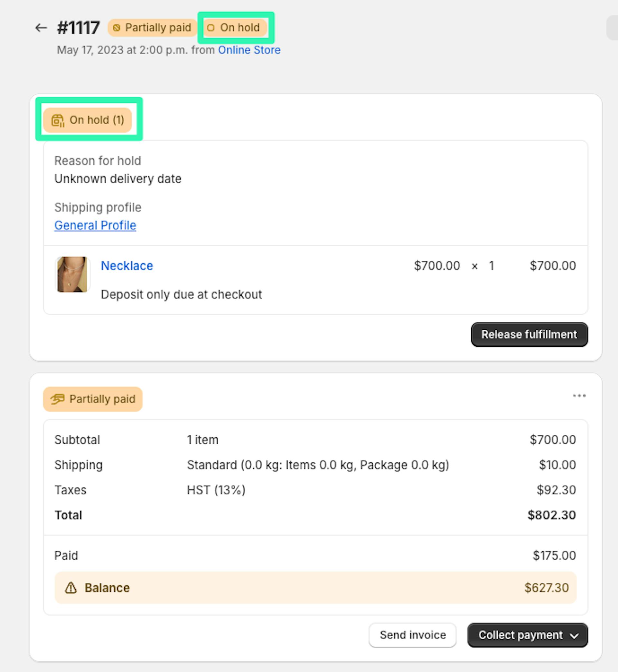The image size is (618, 672).
Task: Click the partially visible button at top right
Action: click(x=613, y=28)
